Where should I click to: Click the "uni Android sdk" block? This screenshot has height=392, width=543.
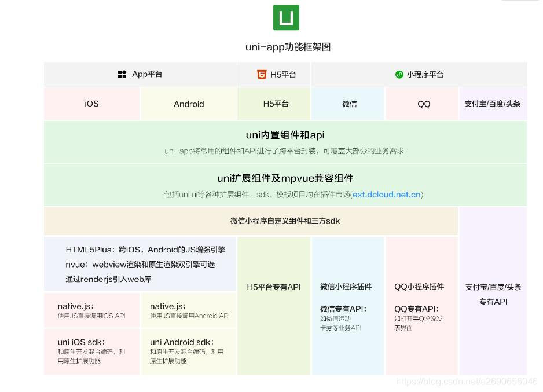pyautogui.click(x=189, y=351)
